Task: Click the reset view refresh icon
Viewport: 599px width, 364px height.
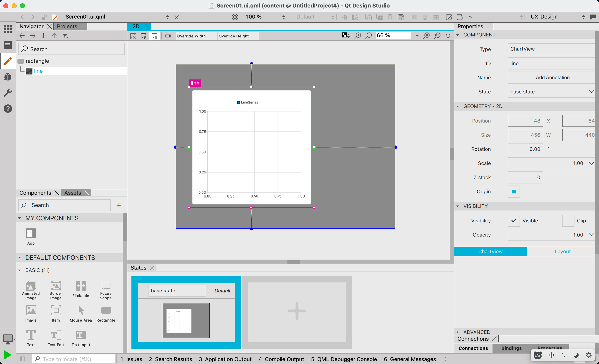Action: (448, 36)
